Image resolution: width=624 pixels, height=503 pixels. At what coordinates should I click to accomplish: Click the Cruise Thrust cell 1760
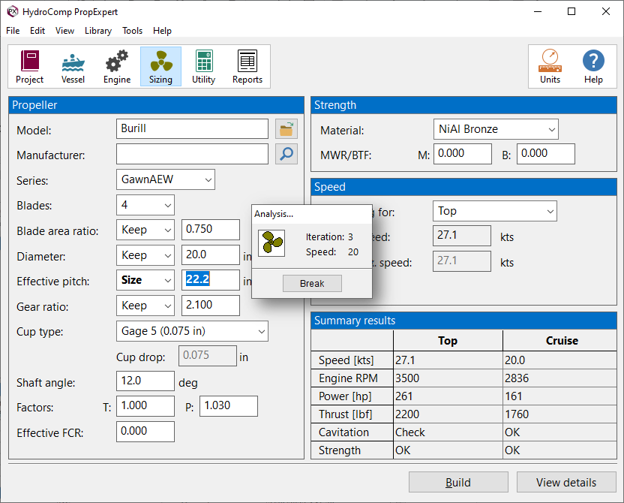(560, 414)
